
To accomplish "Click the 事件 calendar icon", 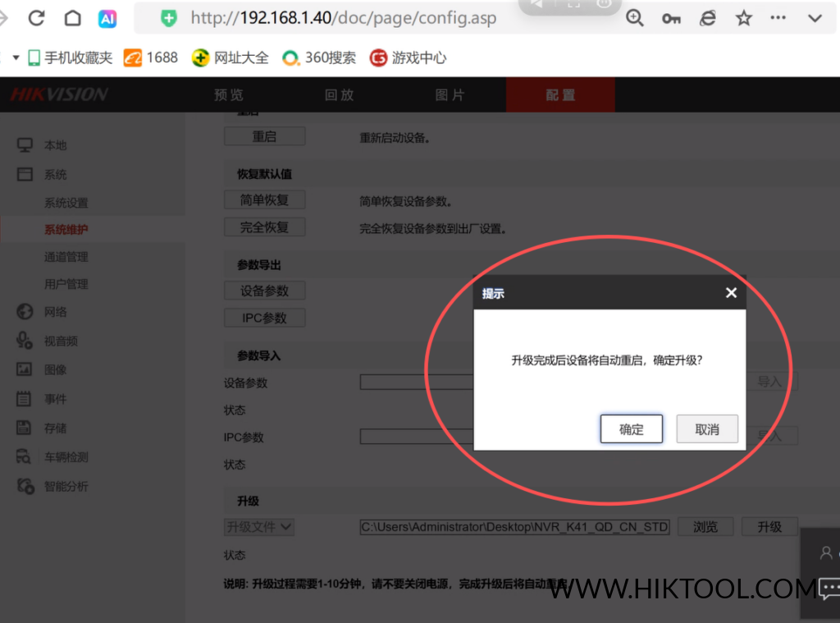I will (x=24, y=398).
